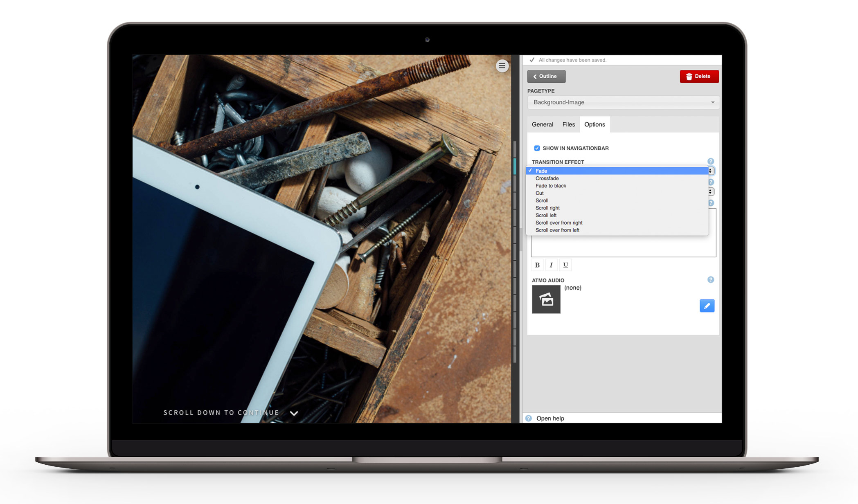Viewport: 858px width, 504px height.
Task: Open the hamburger menu on preview
Action: (x=502, y=66)
